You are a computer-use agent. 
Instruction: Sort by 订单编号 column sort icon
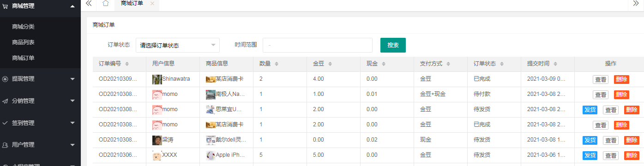tap(127, 64)
